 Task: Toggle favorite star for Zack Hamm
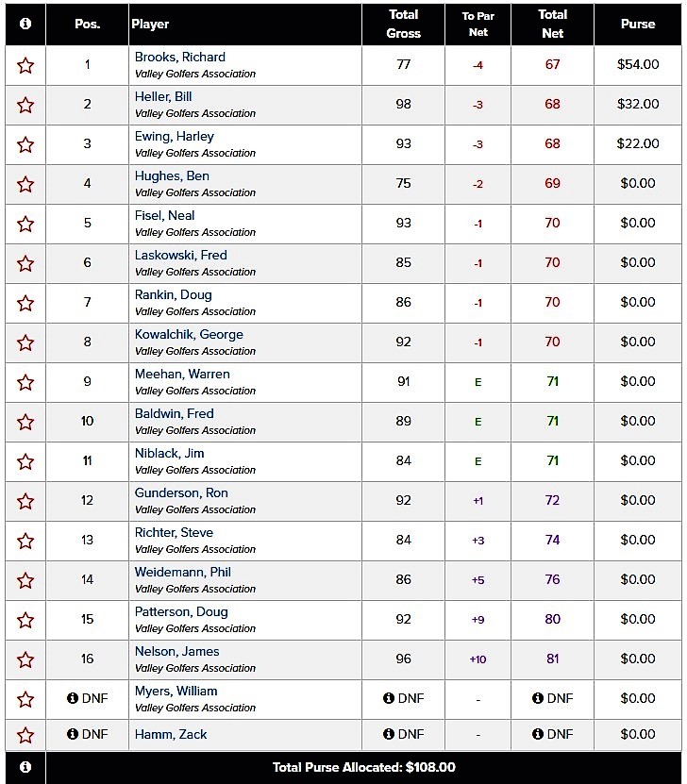tap(25, 735)
